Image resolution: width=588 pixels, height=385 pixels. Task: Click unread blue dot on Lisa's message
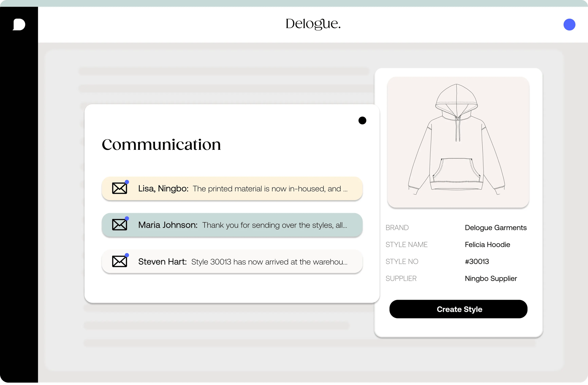127,182
